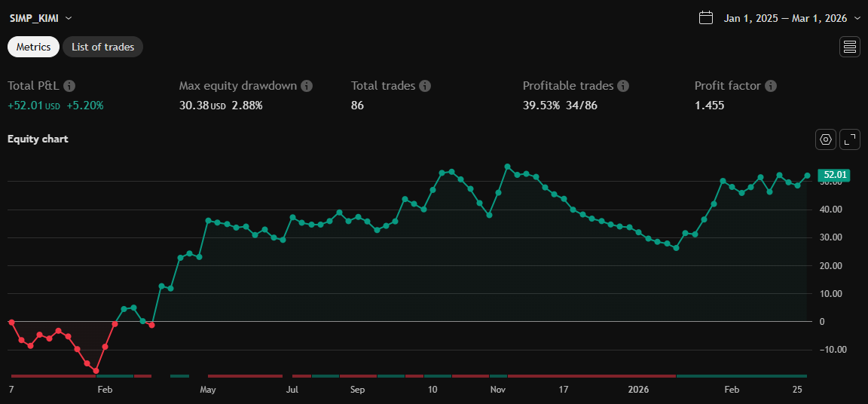
Task: Click the Equity chart heading
Action: tap(38, 139)
